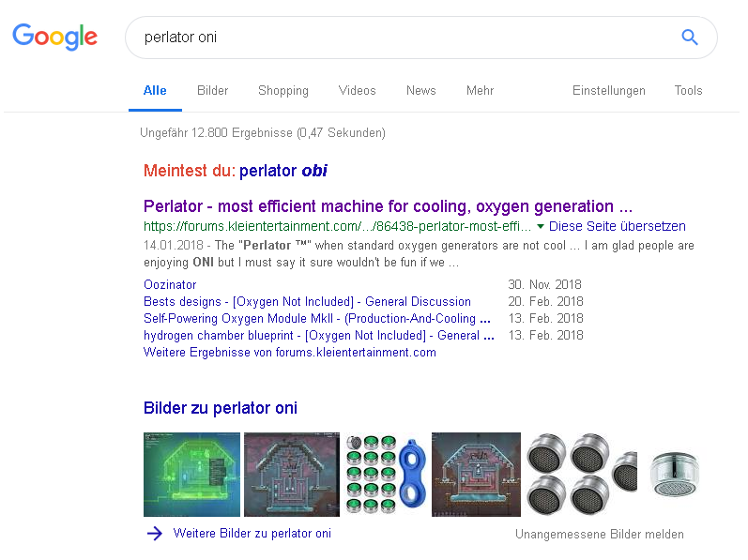
Task: Click the suggested correction 'perlator obi'
Action: (283, 171)
